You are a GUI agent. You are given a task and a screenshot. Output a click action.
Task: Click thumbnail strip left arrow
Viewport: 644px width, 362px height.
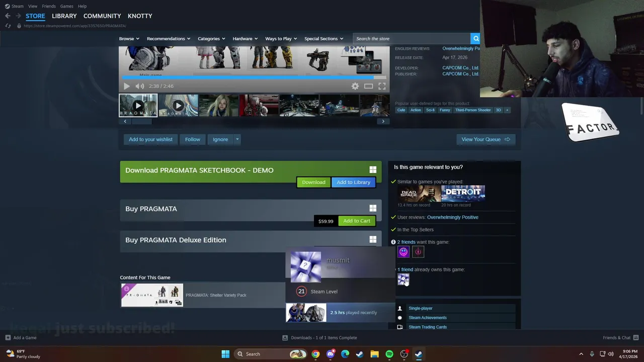tap(125, 121)
